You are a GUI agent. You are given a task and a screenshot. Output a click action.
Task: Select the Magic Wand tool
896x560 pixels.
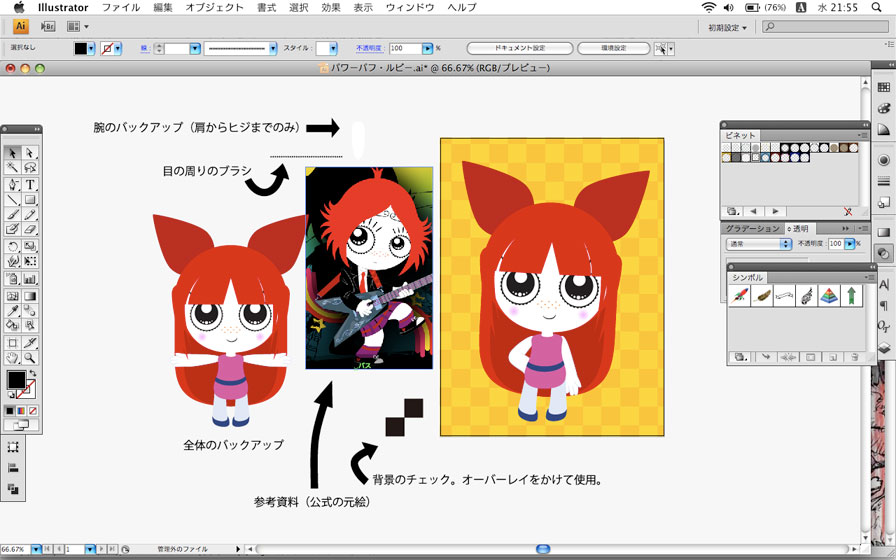click(12, 167)
